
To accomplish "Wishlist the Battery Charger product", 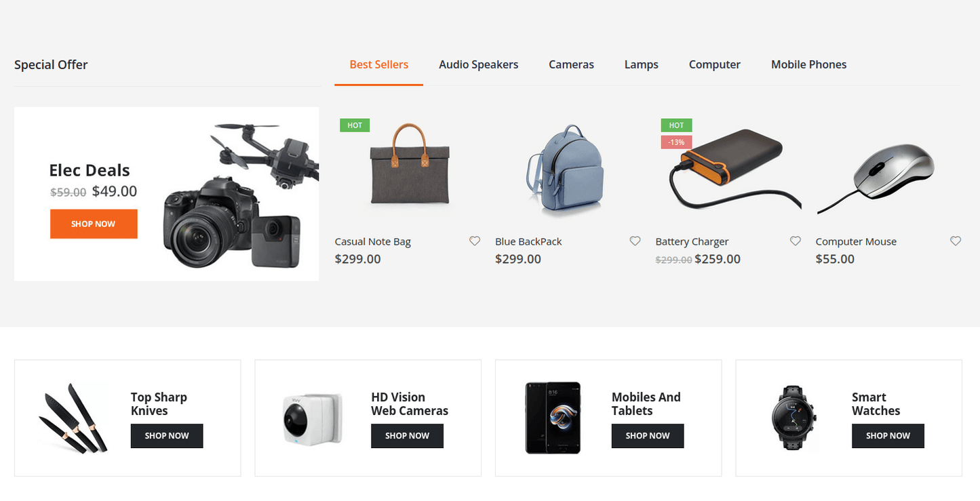I will coord(796,241).
